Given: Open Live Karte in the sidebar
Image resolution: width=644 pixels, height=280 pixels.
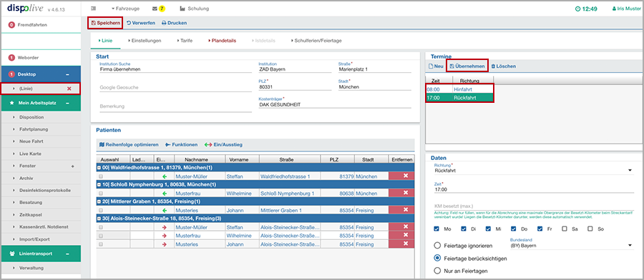Looking at the screenshot, I should [x=30, y=154].
